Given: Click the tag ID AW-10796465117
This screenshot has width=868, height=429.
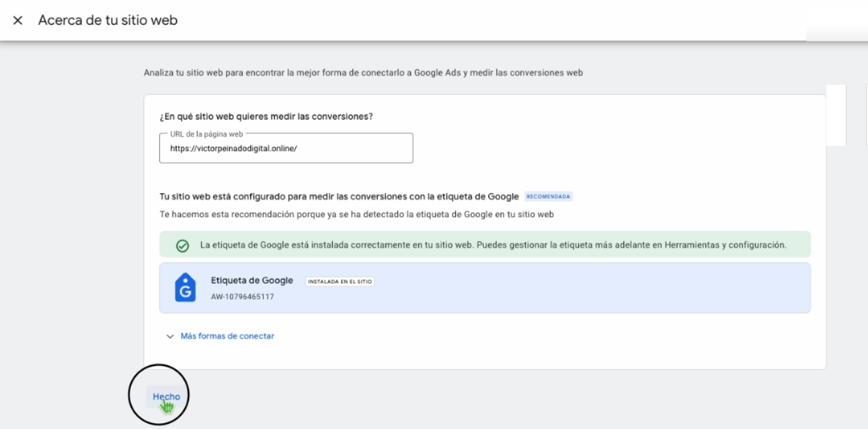Looking at the screenshot, I should (243, 297).
